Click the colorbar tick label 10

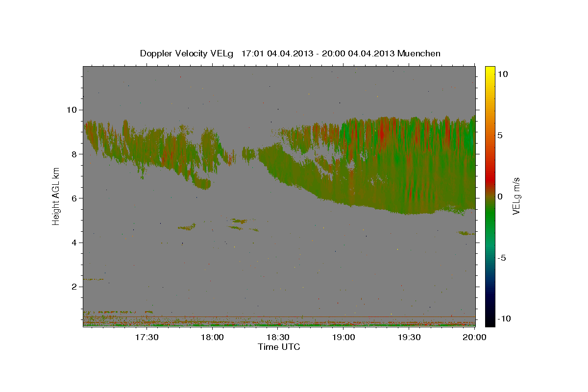coord(502,73)
